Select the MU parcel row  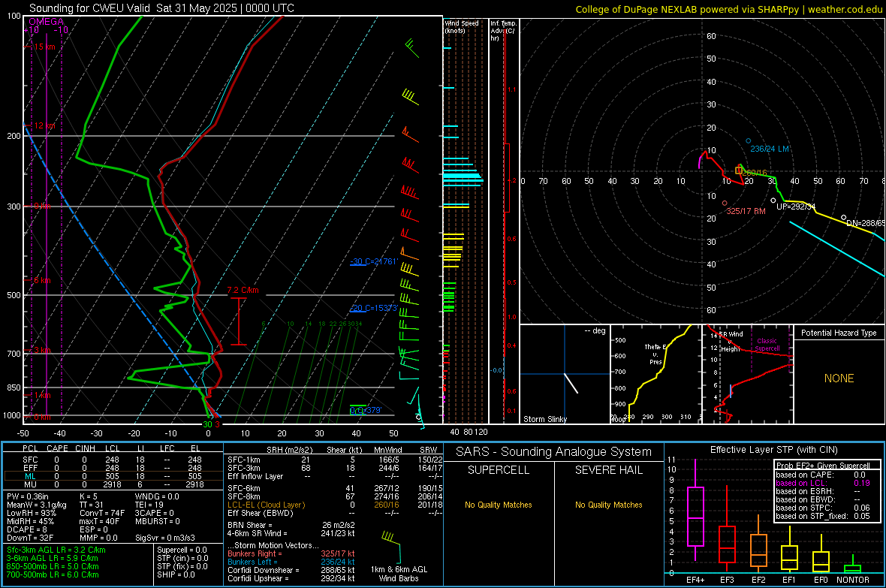pos(113,484)
